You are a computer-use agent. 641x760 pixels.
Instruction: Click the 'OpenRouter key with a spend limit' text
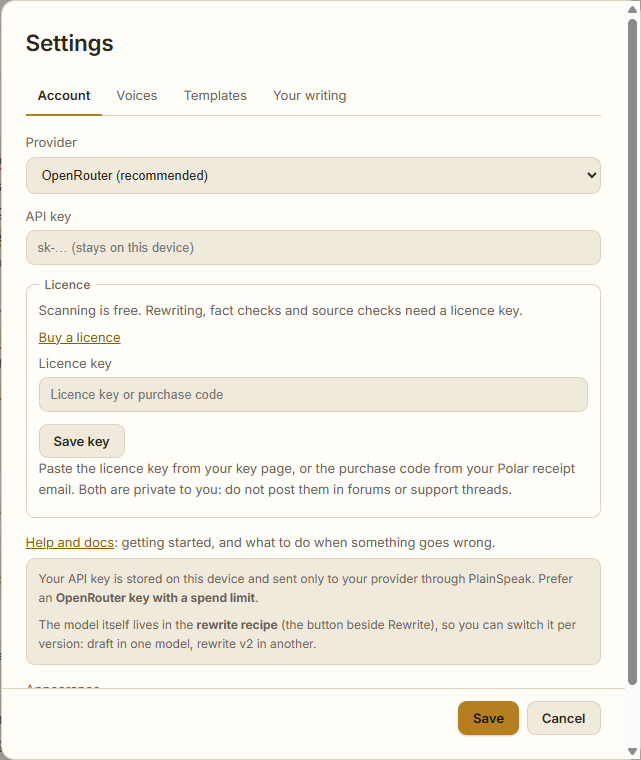(x=155, y=598)
